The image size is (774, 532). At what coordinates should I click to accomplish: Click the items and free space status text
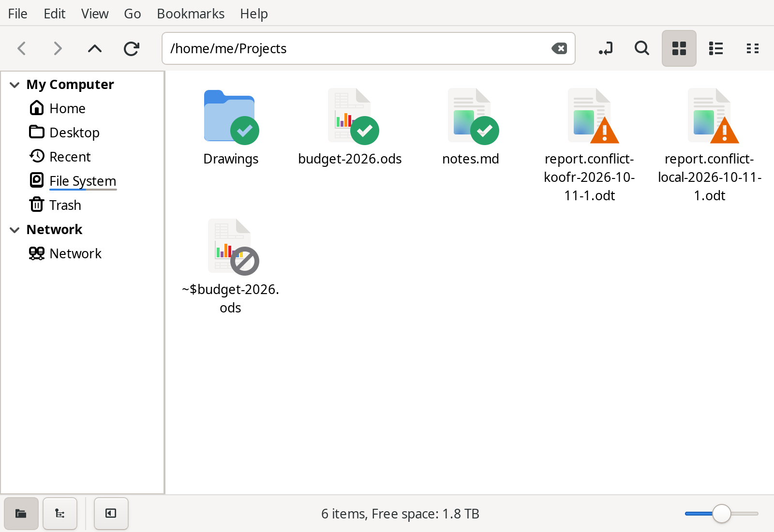(x=400, y=514)
